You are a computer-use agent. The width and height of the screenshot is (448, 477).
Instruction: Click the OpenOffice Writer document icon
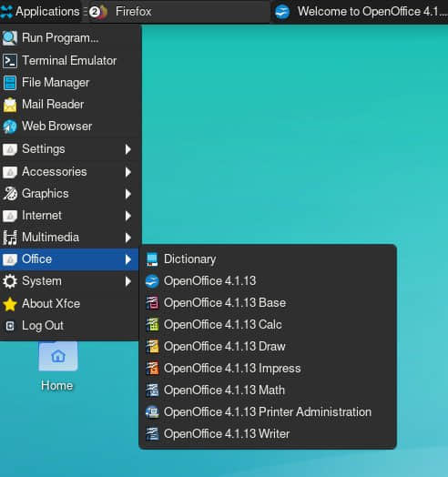152,434
